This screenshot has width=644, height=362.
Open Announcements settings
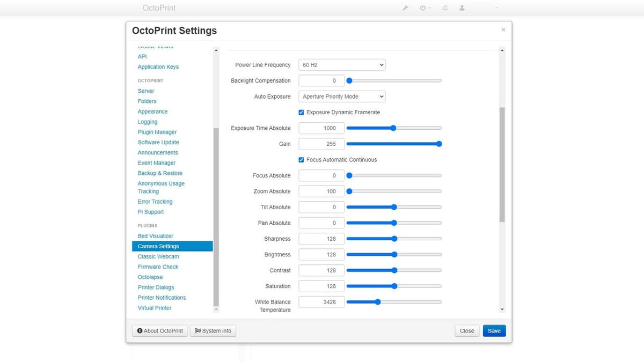point(158,153)
